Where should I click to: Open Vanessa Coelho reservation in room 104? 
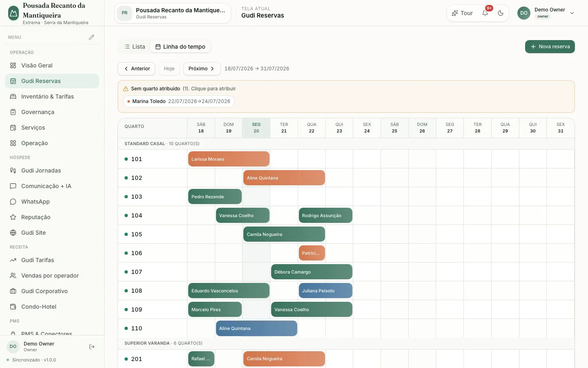pyautogui.click(x=243, y=215)
